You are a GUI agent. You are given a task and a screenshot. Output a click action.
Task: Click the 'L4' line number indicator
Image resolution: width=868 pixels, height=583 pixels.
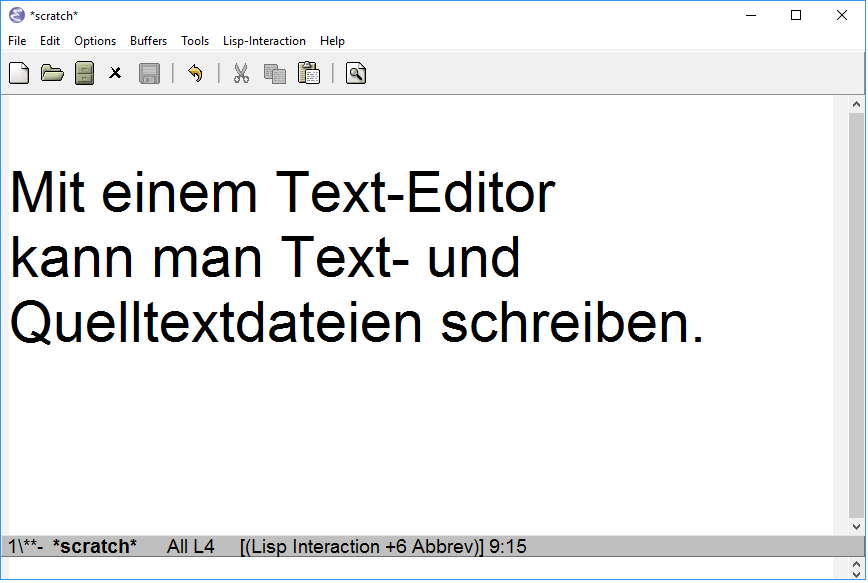coord(203,547)
